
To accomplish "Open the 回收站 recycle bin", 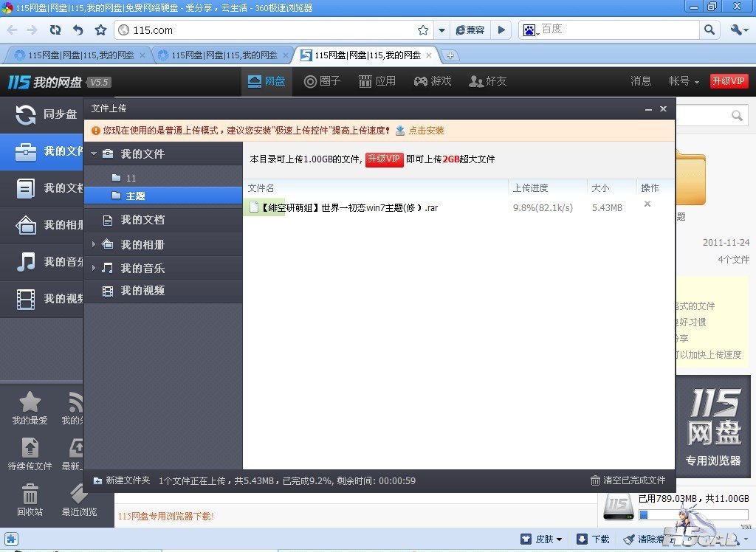I will point(30,500).
